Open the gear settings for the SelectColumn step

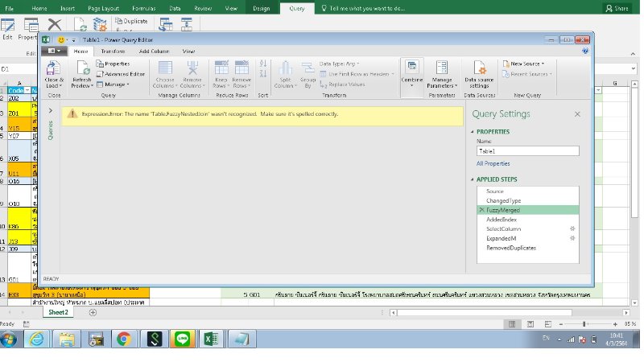coord(572,229)
